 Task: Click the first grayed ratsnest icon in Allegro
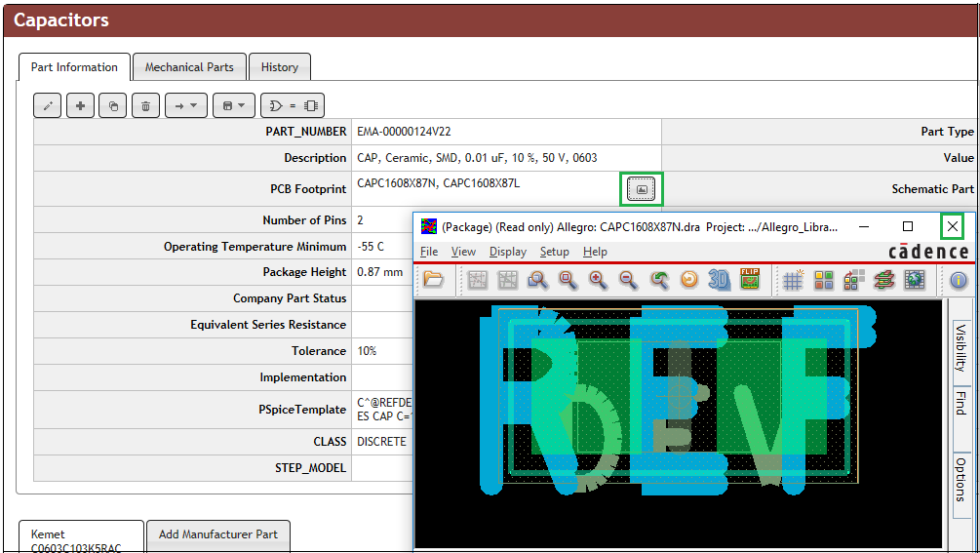coord(477,280)
